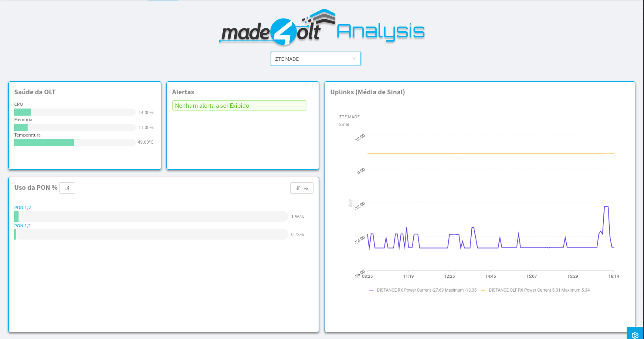Image resolution: width=644 pixels, height=339 pixels.
Task: Click the orange OLT RX line in chart
Action: click(489, 154)
